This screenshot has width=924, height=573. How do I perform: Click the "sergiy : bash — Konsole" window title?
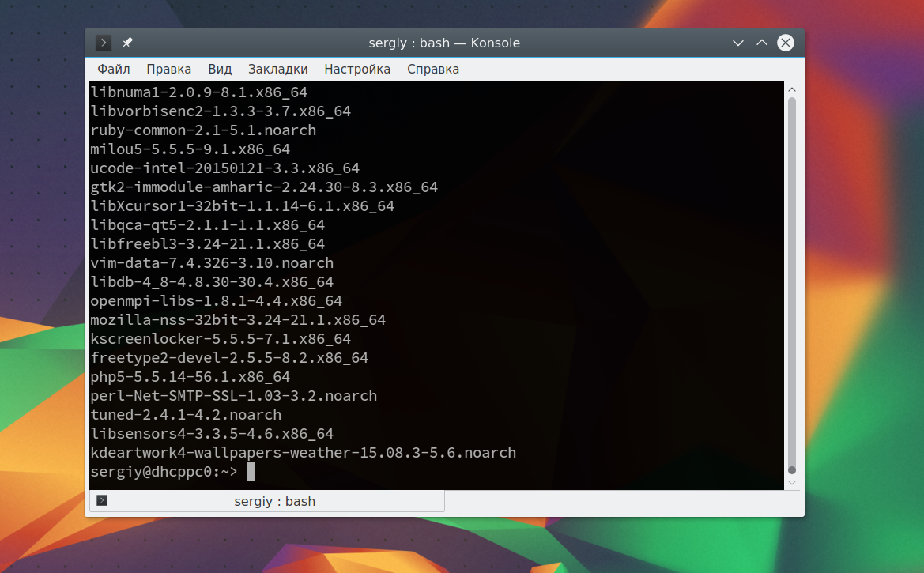444,43
